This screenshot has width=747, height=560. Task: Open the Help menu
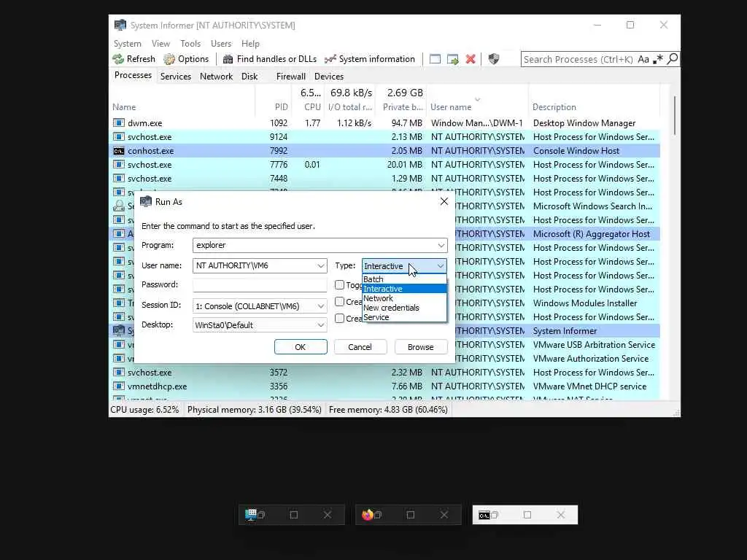point(250,43)
